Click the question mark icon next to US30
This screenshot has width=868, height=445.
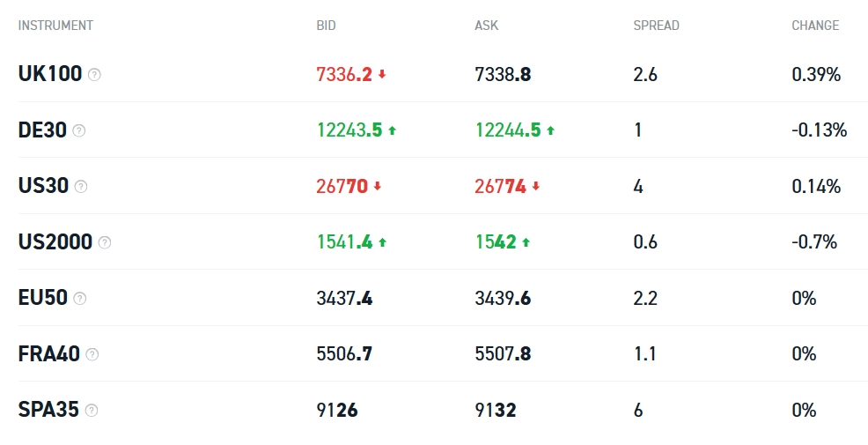tap(81, 187)
